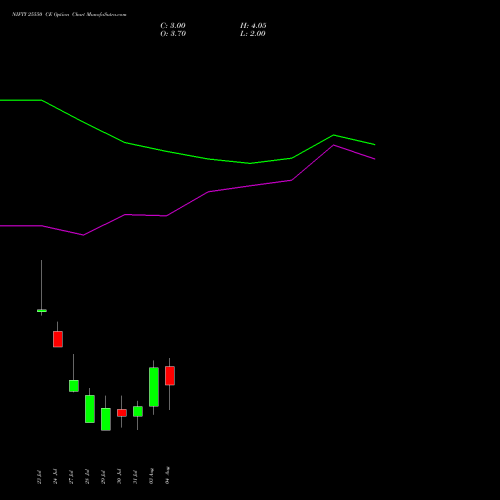Click the close value 'C: 3.00'
This screenshot has height=500, width=500.
click(173, 26)
